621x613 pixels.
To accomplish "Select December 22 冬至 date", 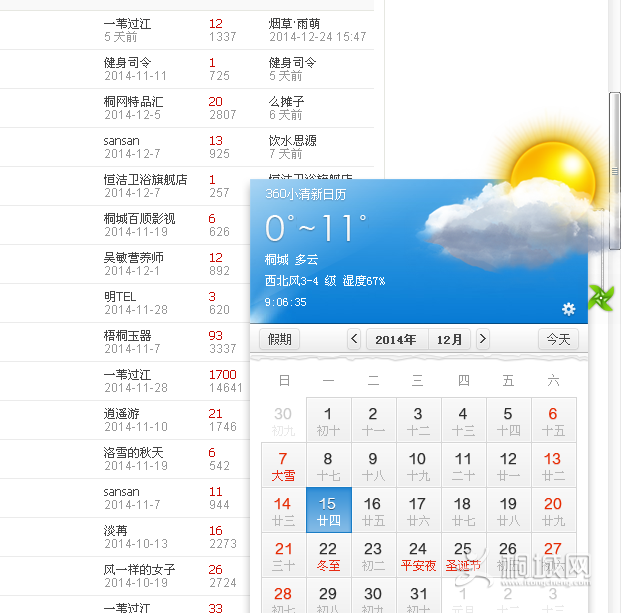I will (328, 555).
